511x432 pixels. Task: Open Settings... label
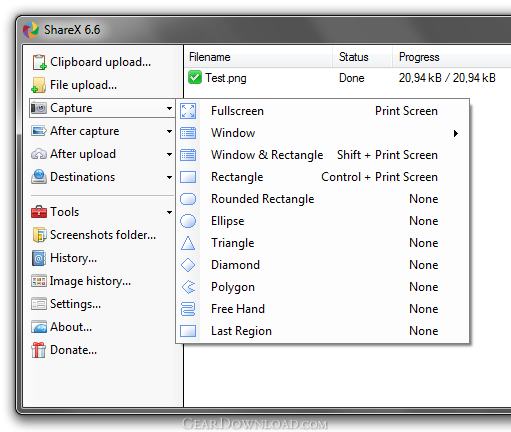[75, 304]
